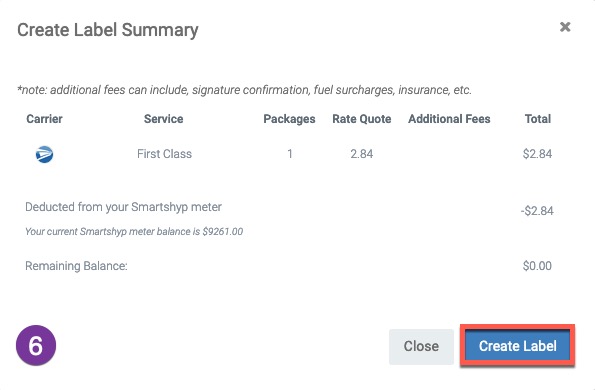Click the -$2.84 deducted amount
595x390 pixels.
pos(537,211)
